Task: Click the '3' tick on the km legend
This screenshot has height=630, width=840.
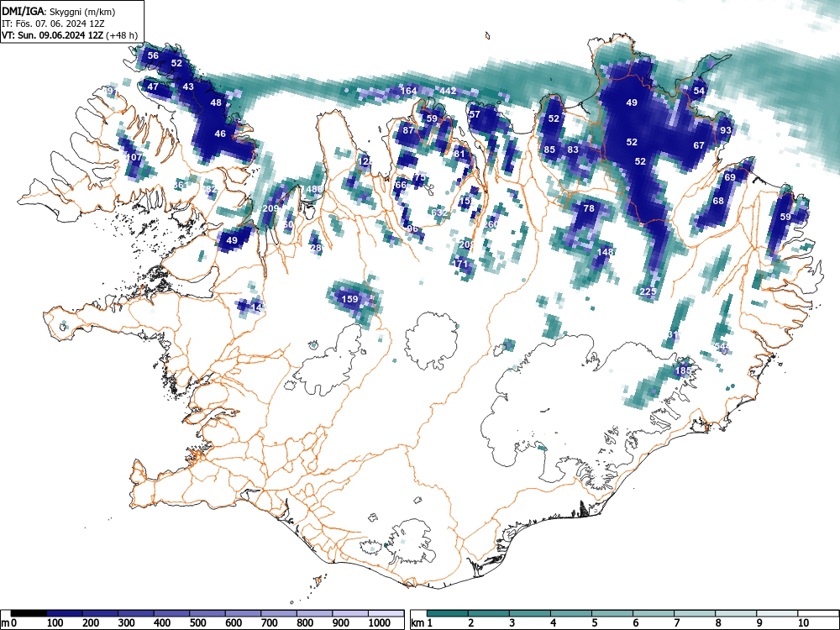Action: (512, 623)
